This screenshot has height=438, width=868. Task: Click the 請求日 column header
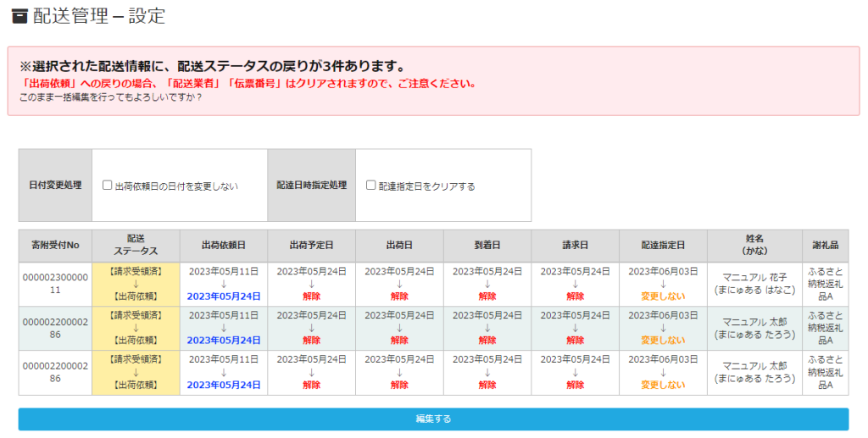575,245
